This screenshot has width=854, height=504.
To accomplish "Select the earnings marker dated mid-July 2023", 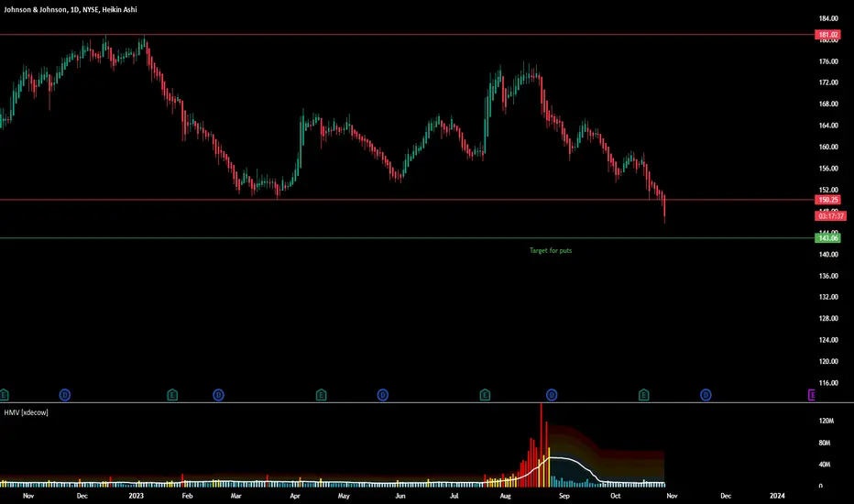I will pyautogui.click(x=485, y=395).
